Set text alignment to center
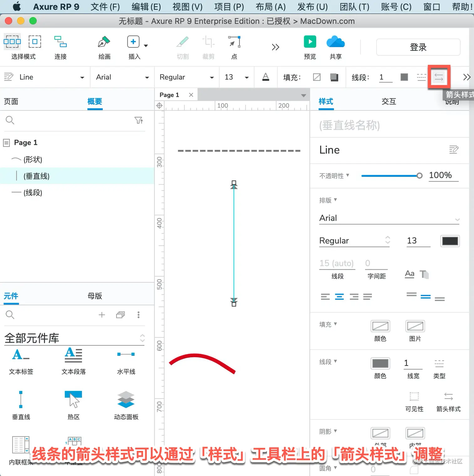The image size is (474, 476). click(340, 297)
